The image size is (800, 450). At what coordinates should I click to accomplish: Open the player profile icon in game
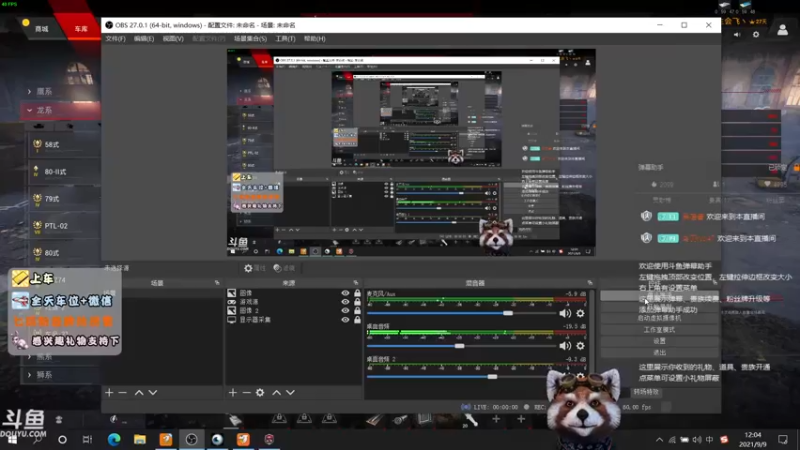(782, 31)
